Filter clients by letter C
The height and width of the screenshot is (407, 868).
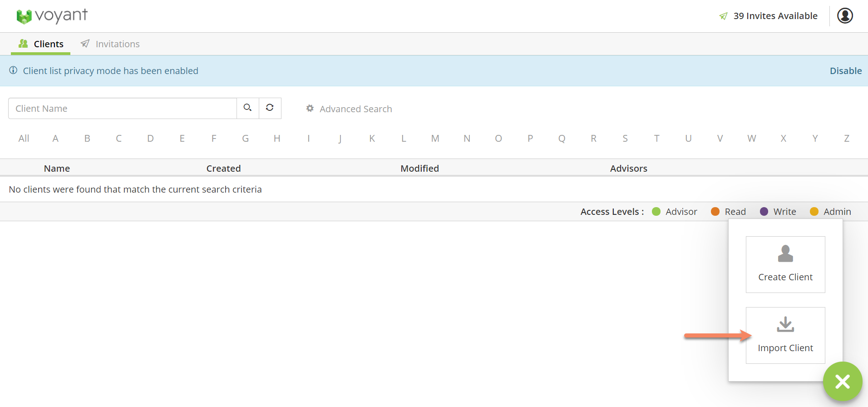(119, 139)
